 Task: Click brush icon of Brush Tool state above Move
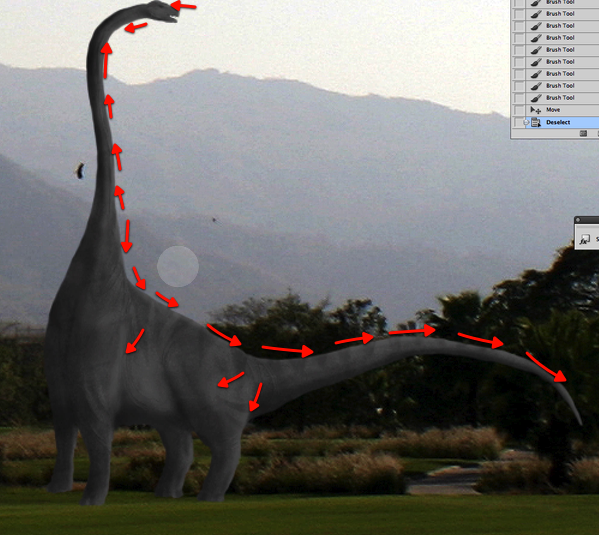[536, 98]
